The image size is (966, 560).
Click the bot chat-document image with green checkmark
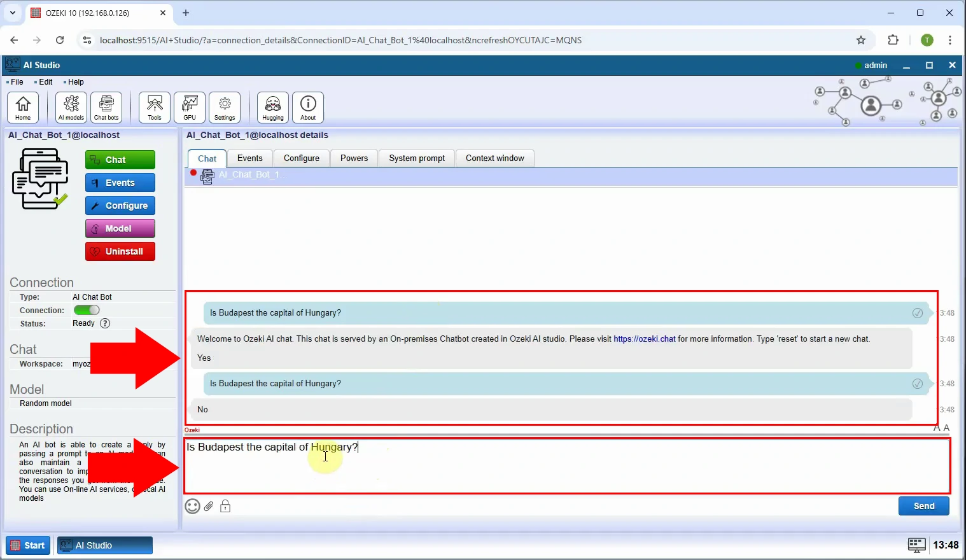[40, 179]
